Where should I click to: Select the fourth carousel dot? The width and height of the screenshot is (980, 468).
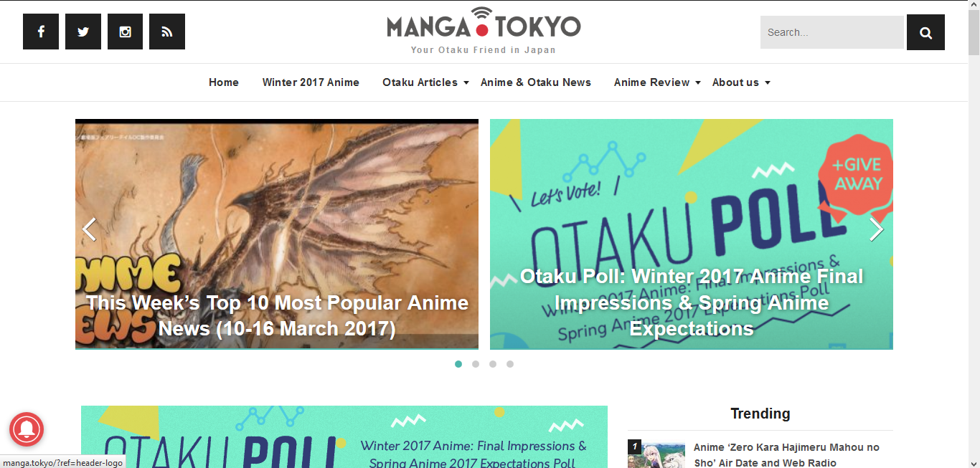tap(510, 364)
